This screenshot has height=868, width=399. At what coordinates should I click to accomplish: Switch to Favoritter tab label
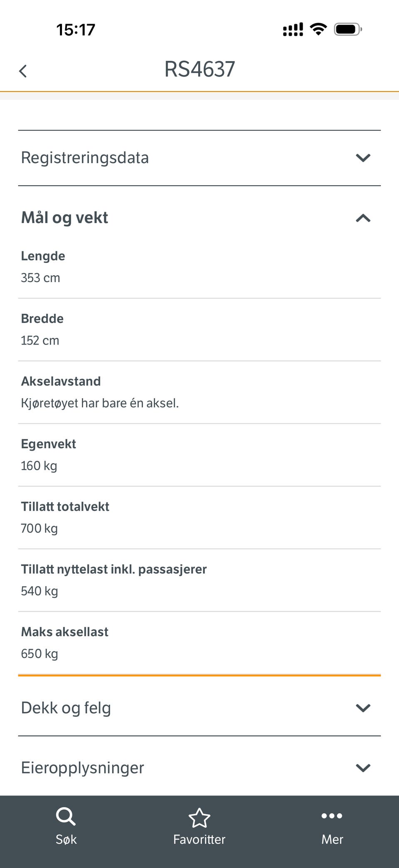tap(199, 839)
